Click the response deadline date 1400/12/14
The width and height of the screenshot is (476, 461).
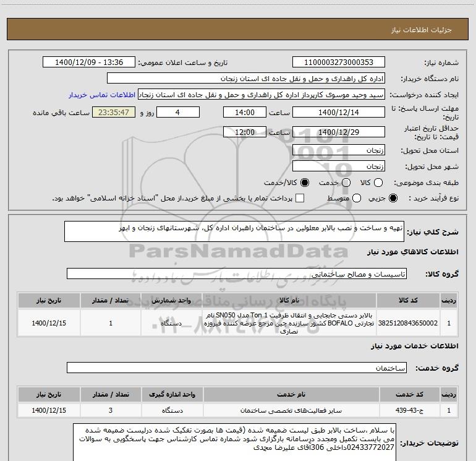point(339,112)
